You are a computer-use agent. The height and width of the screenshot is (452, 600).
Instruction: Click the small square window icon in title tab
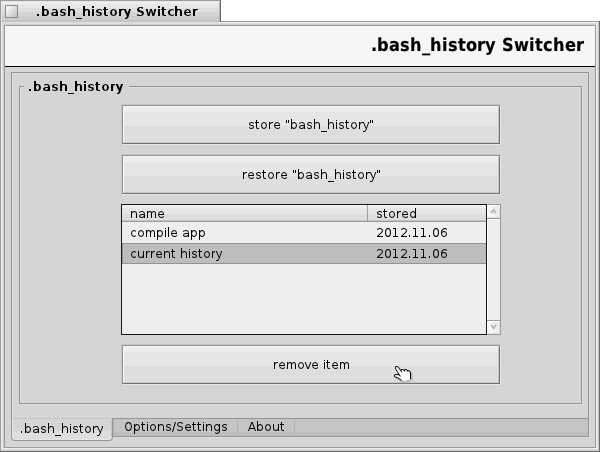point(12,12)
